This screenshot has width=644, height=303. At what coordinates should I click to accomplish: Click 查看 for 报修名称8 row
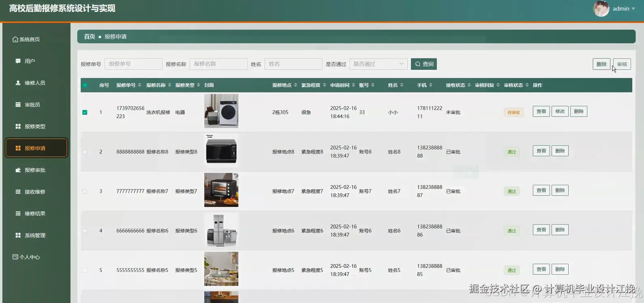pos(541,151)
